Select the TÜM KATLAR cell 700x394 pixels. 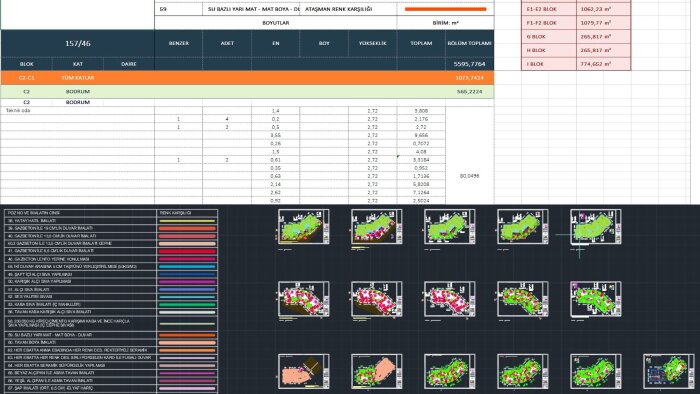(78, 78)
